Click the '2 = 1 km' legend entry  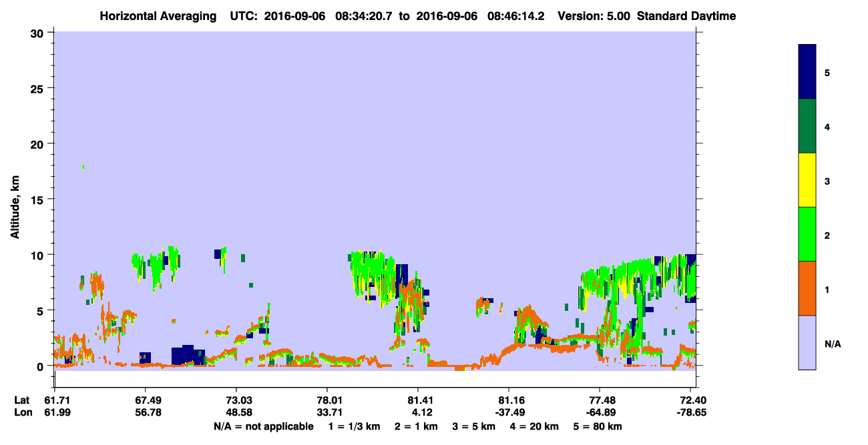pos(415,426)
